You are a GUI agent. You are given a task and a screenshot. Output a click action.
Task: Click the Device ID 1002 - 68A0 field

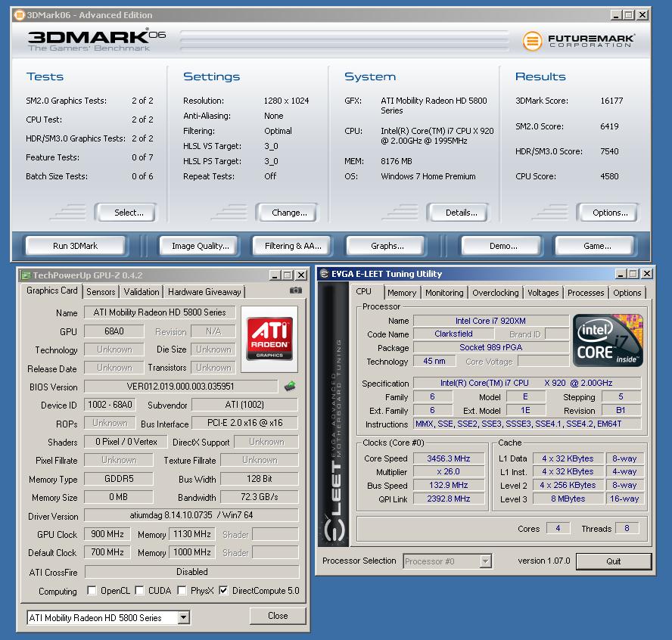pos(110,405)
